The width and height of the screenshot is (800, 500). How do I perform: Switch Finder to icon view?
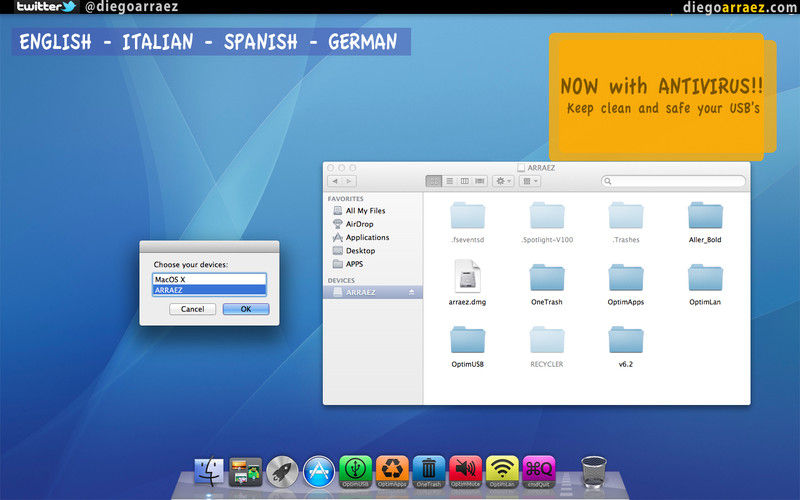pos(434,181)
